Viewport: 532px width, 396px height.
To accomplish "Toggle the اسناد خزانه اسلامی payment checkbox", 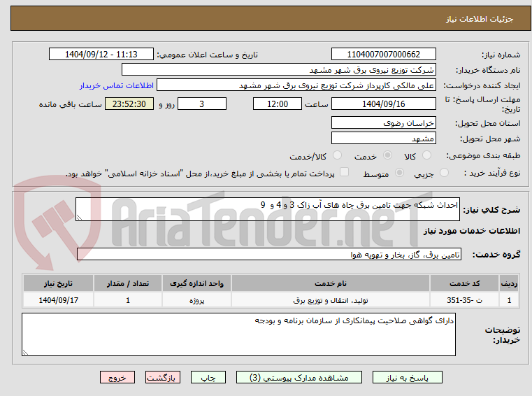I will tap(345, 172).
